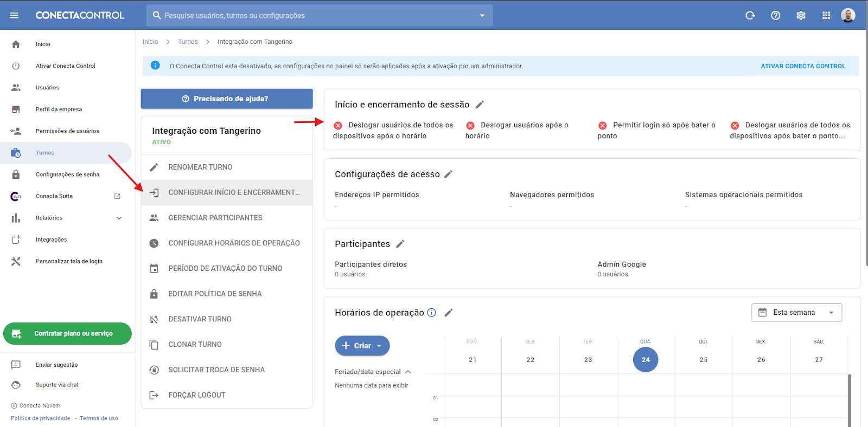
Task: Click FORÇAR LOGOUT option
Action: click(x=227, y=395)
